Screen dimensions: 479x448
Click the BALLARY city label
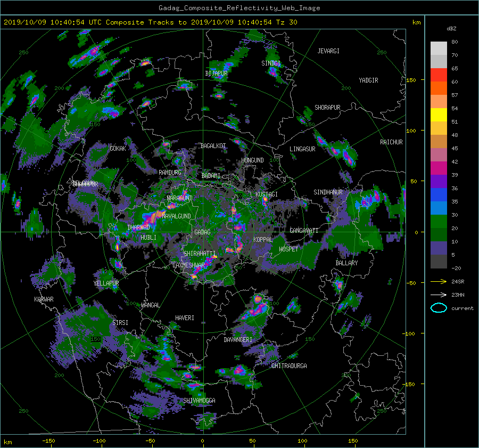click(346, 263)
